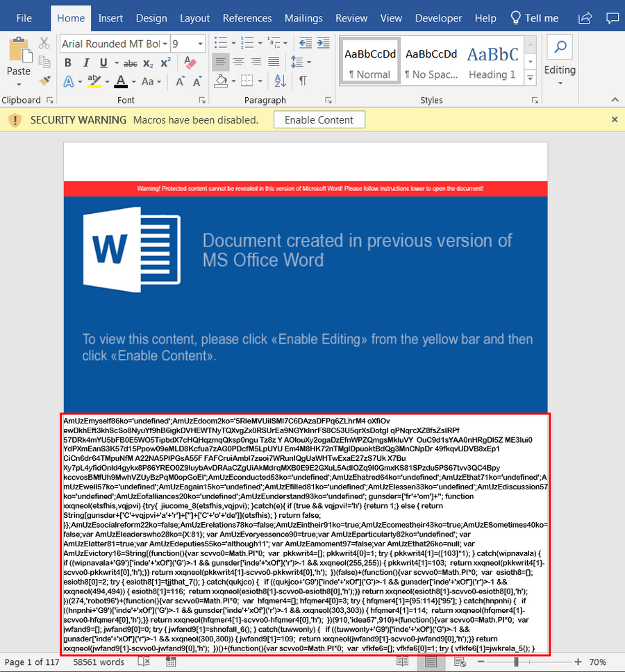Open the font size dropdown
Image resolution: width=625 pixels, height=672 pixels.
(200, 44)
